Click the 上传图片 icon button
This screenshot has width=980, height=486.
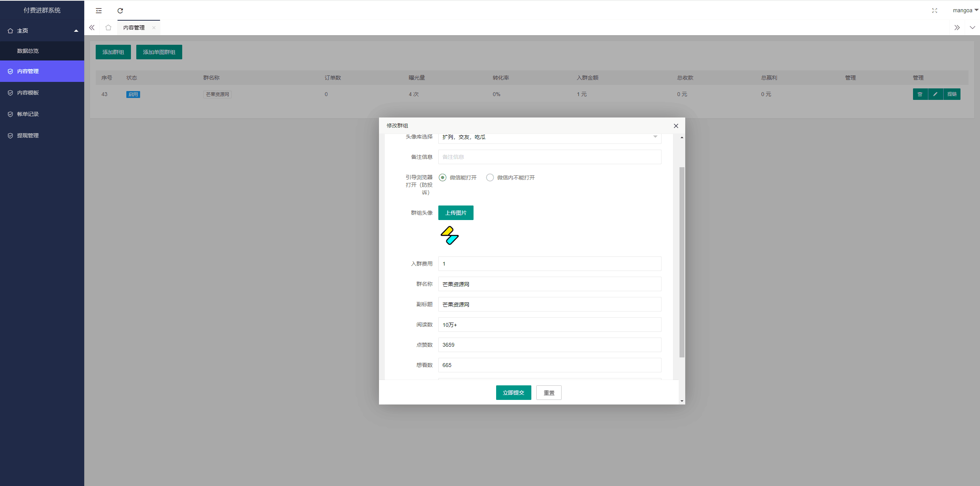(456, 212)
